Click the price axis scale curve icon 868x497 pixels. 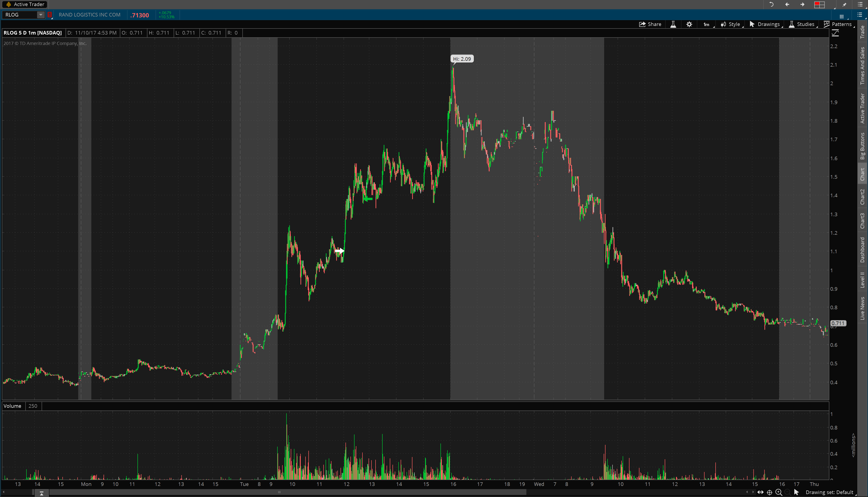[835, 33]
